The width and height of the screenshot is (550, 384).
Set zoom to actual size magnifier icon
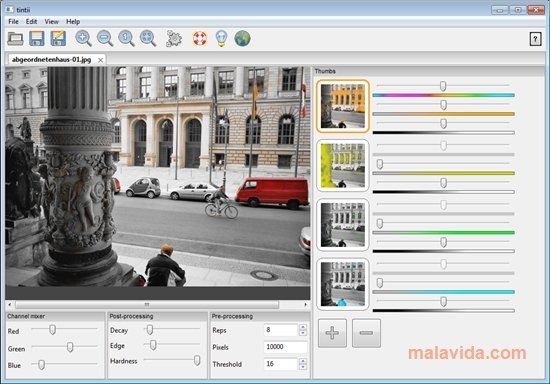pos(126,39)
